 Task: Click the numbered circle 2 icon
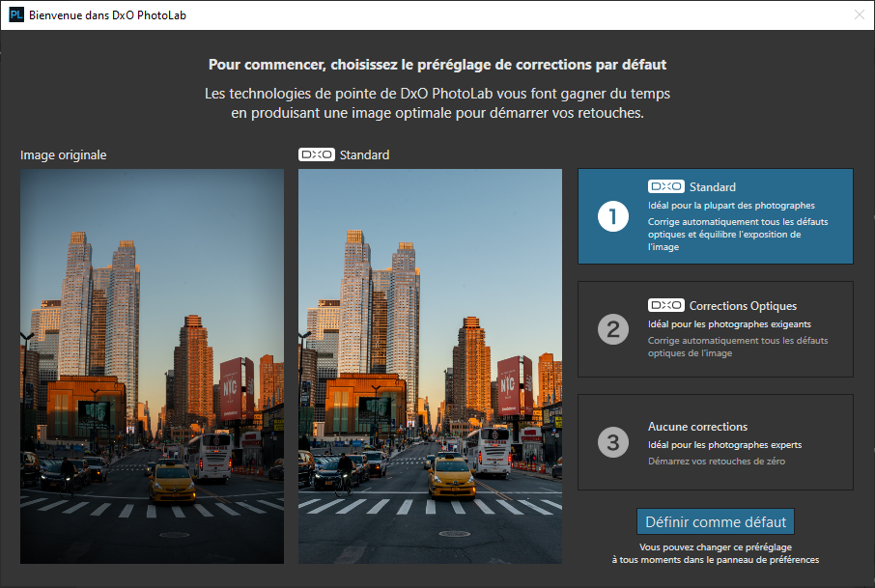[613, 329]
